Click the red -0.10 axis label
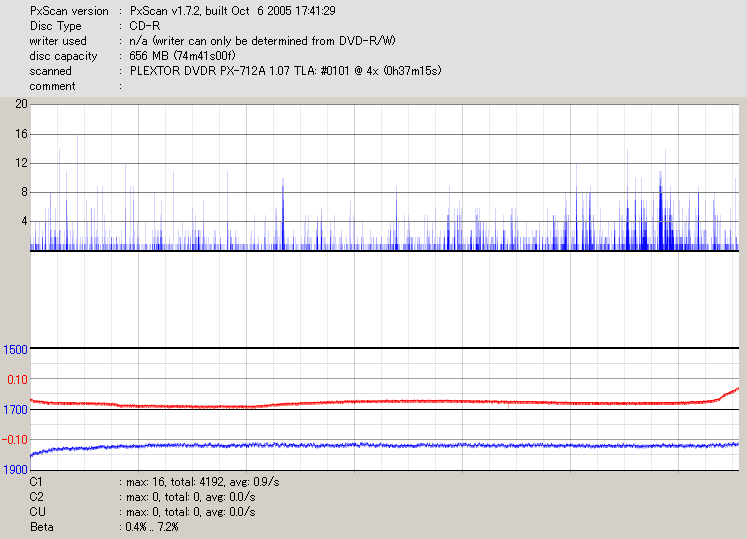The height and width of the screenshot is (539, 747). (15, 439)
